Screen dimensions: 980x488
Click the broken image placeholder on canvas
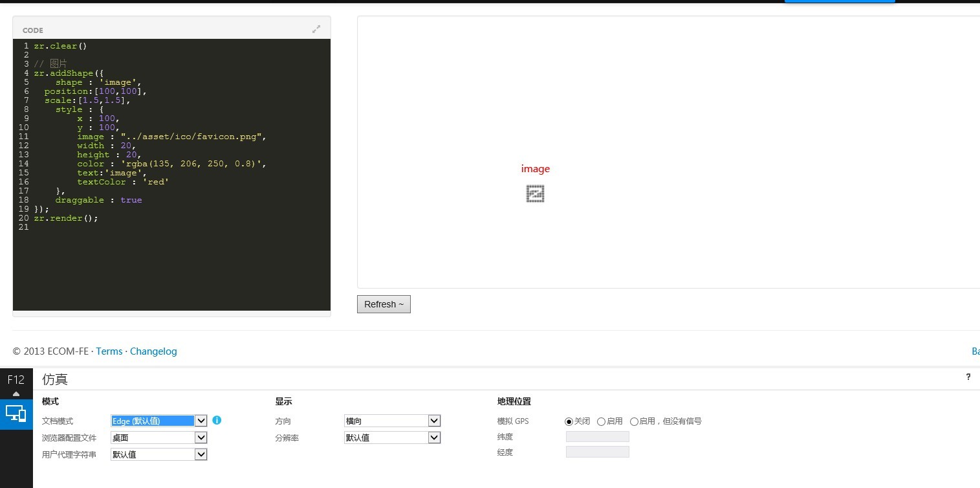click(x=535, y=194)
